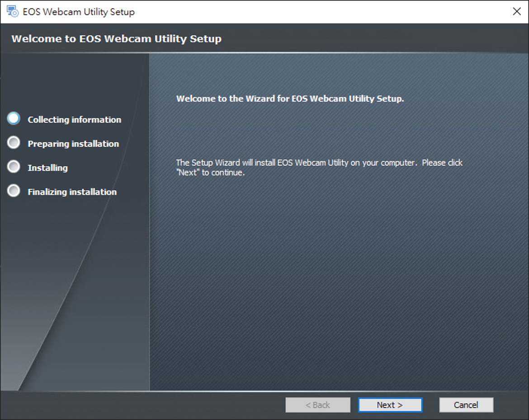The height and width of the screenshot is (420, 529).
Task: Select the 'Finalizing installation' step label
Action: click(72, 192)
